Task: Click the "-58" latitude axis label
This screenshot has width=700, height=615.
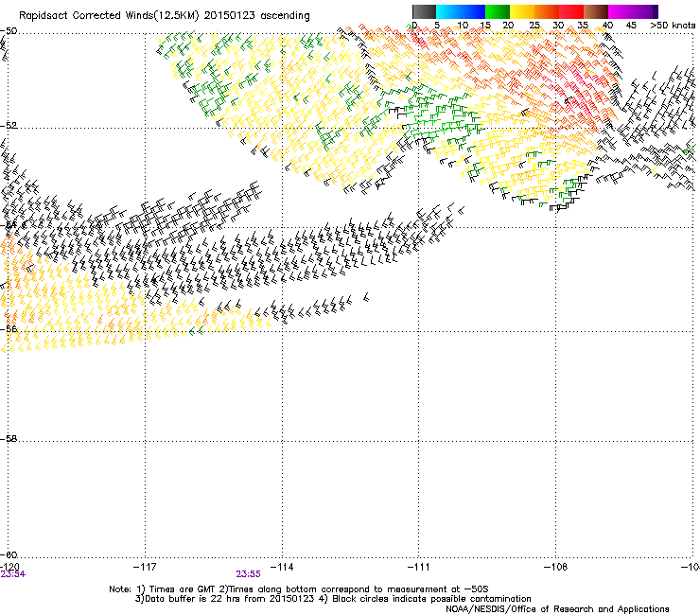Action: (9, 439)
